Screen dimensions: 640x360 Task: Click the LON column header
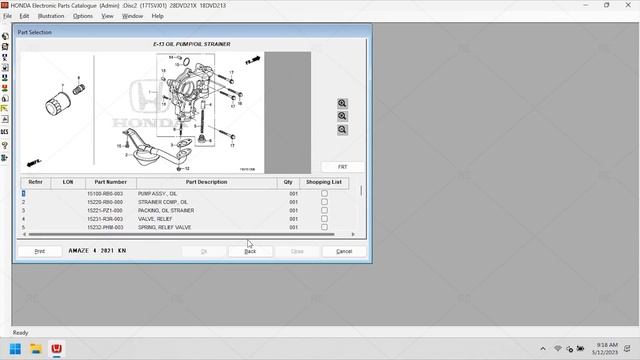pyautogui.click(x=68, y=182)
